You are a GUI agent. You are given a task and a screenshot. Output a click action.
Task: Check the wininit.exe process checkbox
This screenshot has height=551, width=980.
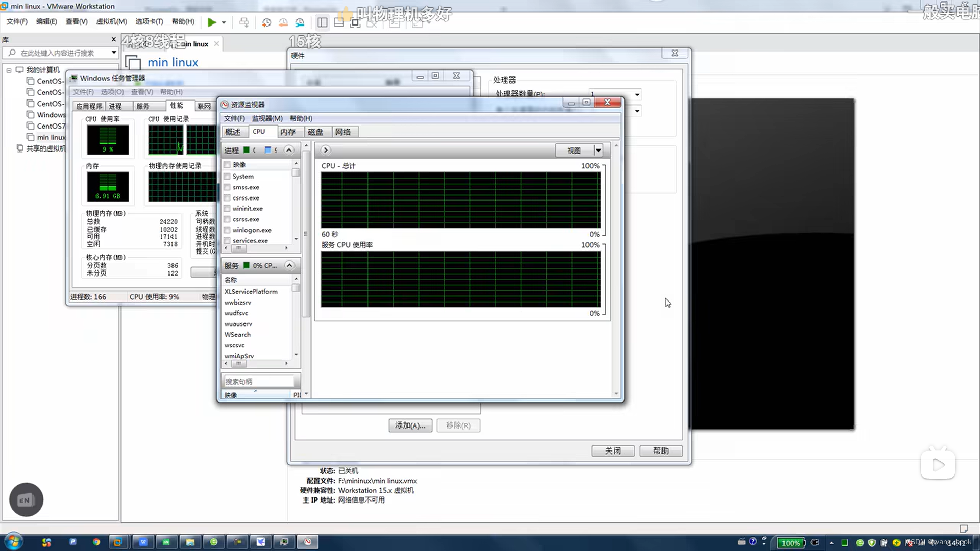[x=227, y=209]
